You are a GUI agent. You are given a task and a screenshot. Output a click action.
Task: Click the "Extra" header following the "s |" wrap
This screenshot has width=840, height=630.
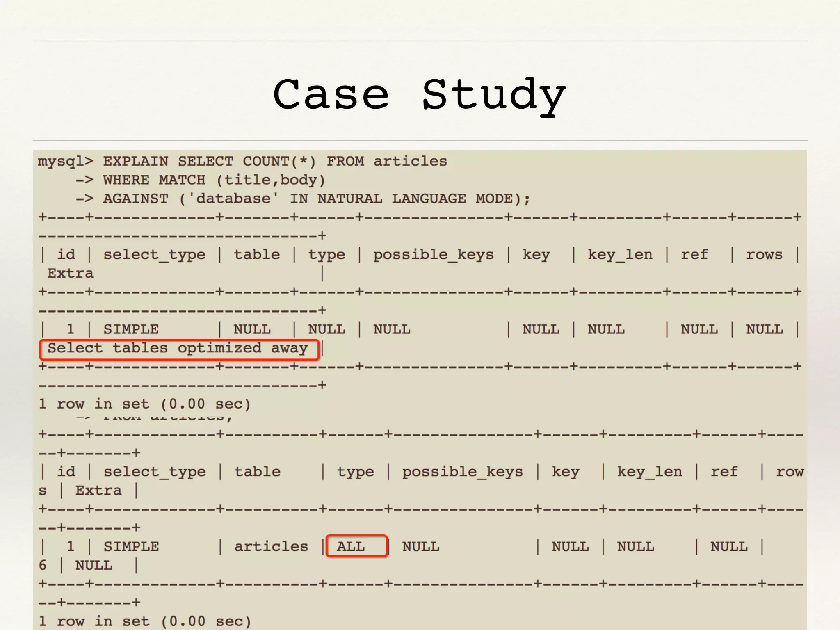point(98,491)
